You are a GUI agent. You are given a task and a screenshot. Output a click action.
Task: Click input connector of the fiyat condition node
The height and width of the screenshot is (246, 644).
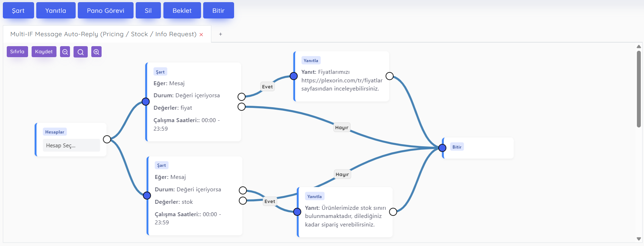pos(146,102)
